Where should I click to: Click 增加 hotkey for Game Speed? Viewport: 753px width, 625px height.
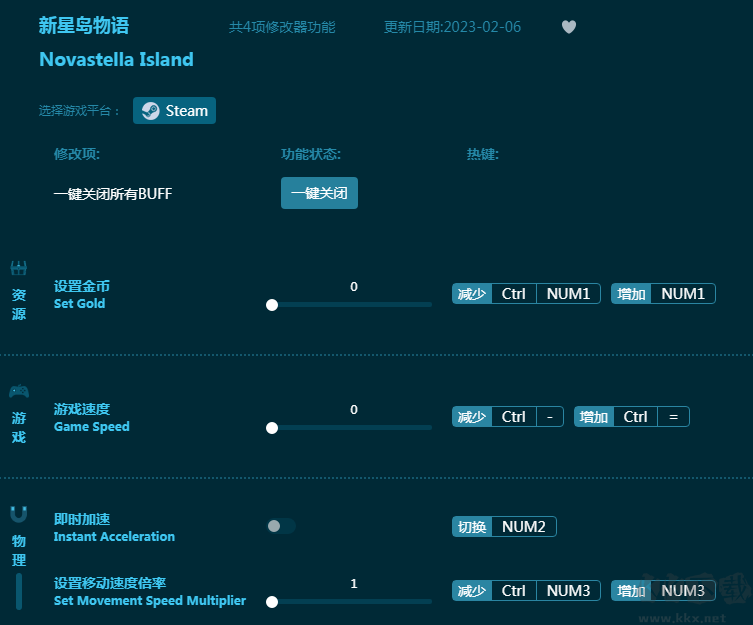tap(593, 417)
